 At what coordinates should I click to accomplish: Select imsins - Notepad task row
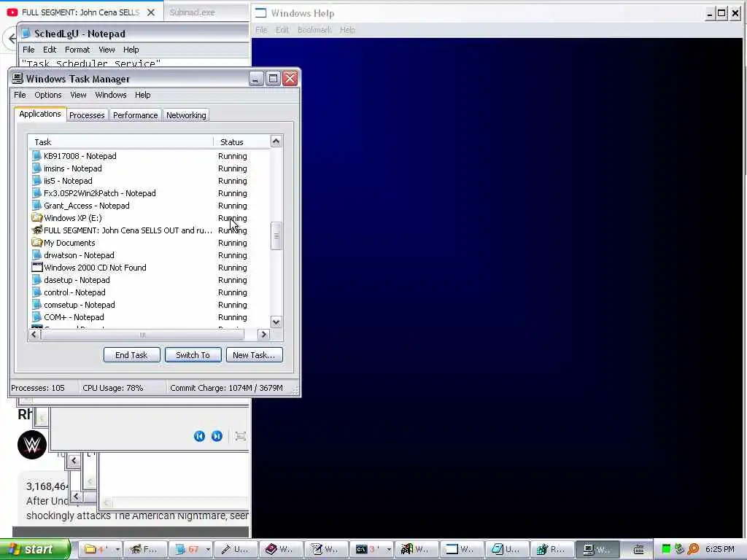(x=149, y=168)
